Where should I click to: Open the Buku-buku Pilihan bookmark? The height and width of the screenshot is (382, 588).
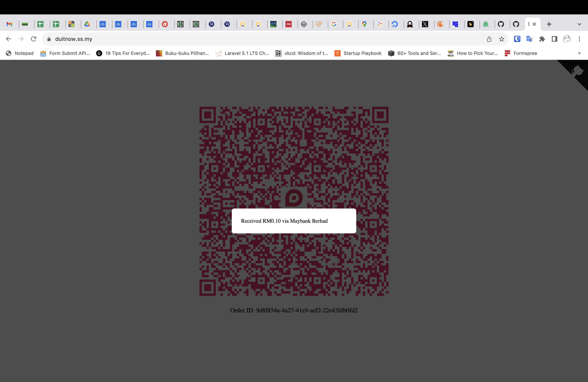182,53
